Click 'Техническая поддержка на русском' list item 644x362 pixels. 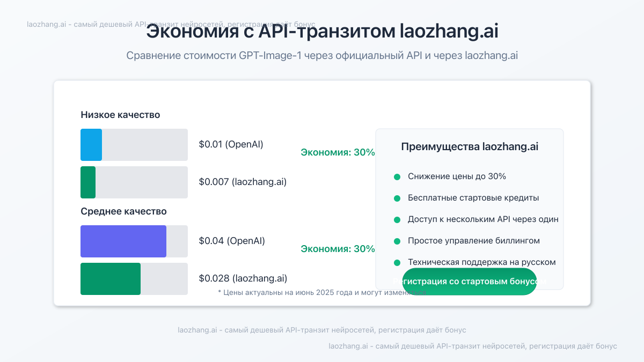(482, 262)
